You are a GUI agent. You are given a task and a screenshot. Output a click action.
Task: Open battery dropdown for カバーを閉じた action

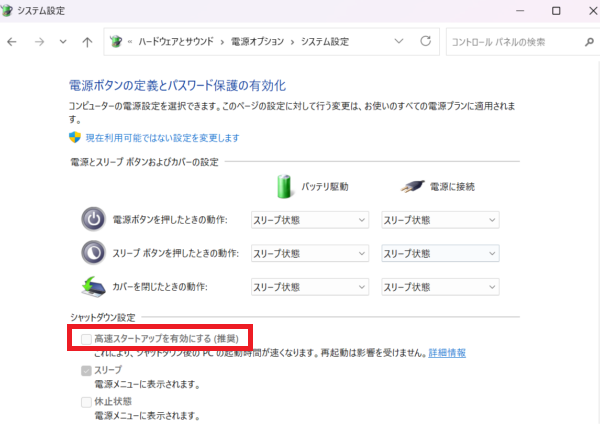click(x=309, y=288)
